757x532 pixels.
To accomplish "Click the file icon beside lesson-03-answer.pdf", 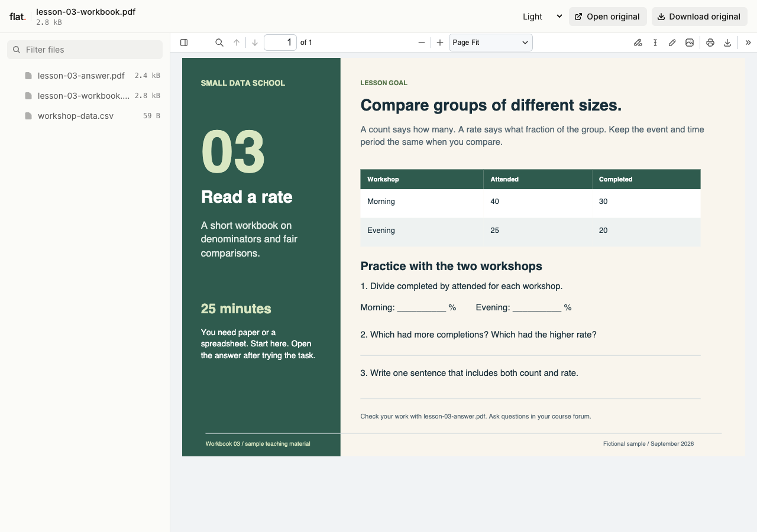I will click(28, 76).
